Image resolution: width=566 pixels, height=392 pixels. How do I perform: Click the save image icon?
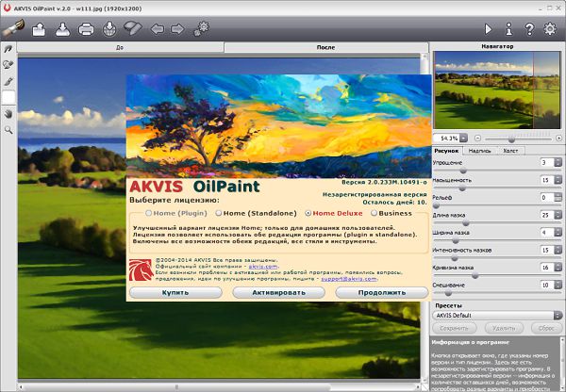62,28
